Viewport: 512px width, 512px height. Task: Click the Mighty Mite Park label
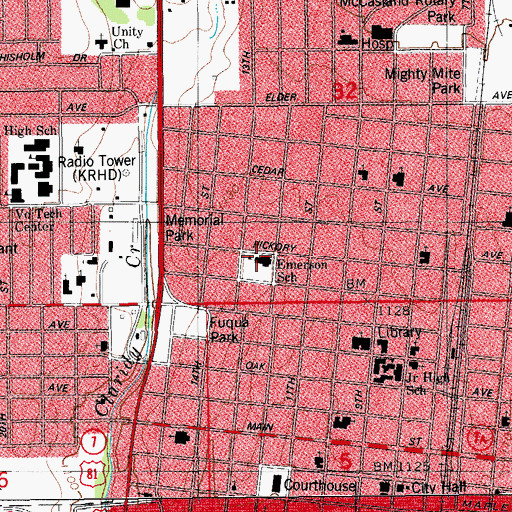423,81
